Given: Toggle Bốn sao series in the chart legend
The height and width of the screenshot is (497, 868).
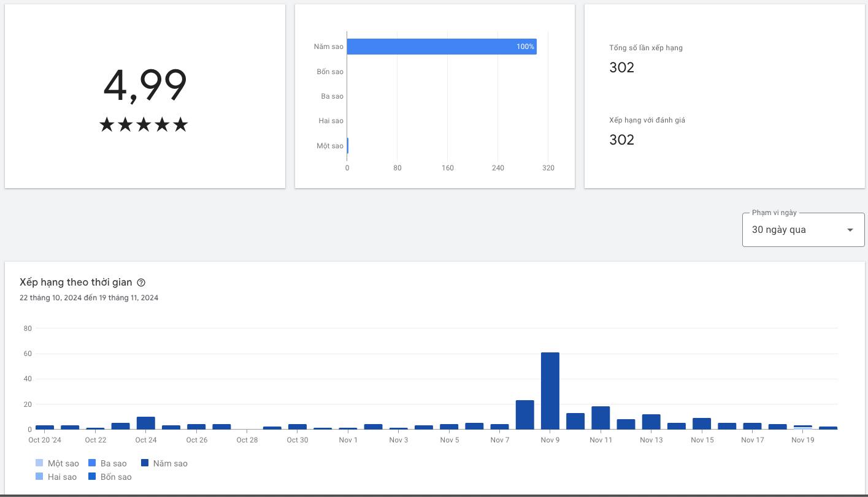Looking at the screenshot, I should pos(110,477).
